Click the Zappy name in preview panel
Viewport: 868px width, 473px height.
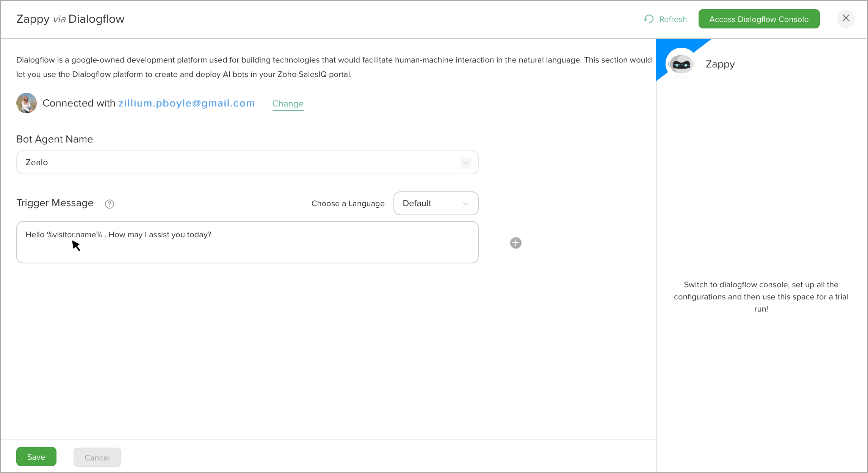point(720,64)
